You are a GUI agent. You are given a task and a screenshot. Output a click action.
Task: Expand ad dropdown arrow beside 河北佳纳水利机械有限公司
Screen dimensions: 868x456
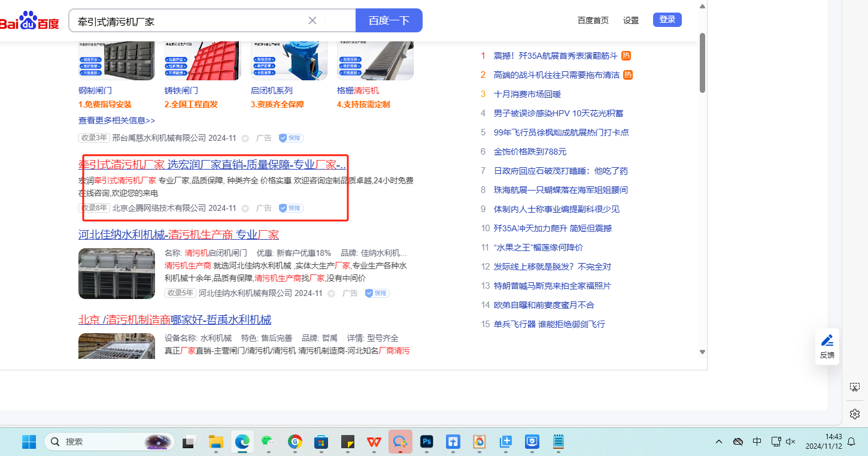point(331,294)
